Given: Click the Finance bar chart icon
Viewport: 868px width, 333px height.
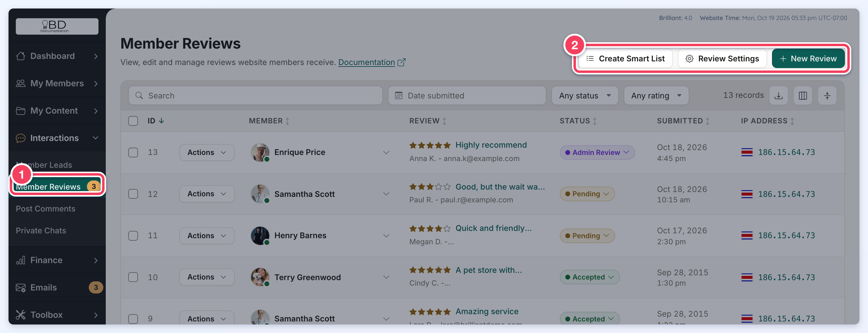Looking at the screenshot, I should point(21,260).
